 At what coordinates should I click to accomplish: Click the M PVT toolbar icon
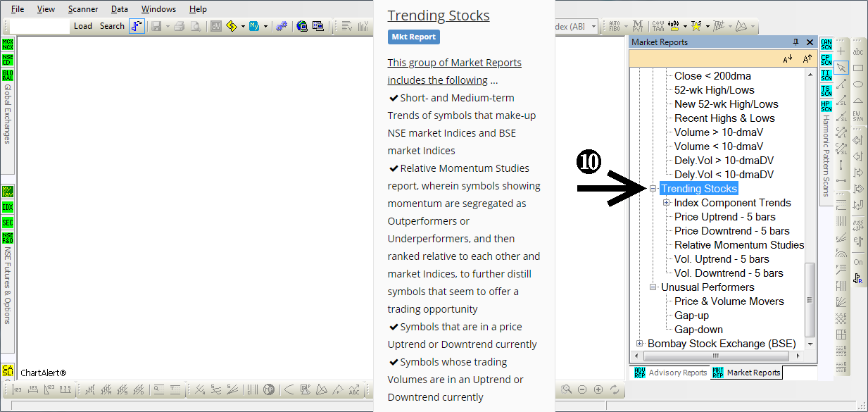pos(638,26)
